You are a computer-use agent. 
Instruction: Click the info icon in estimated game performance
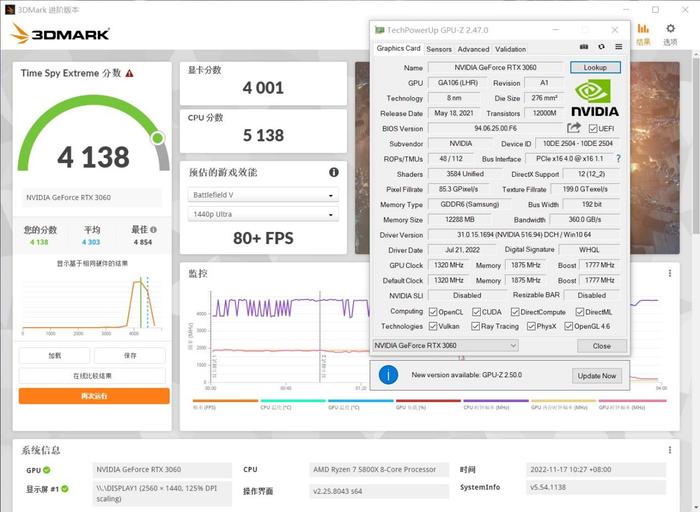(x=333, y=172)
